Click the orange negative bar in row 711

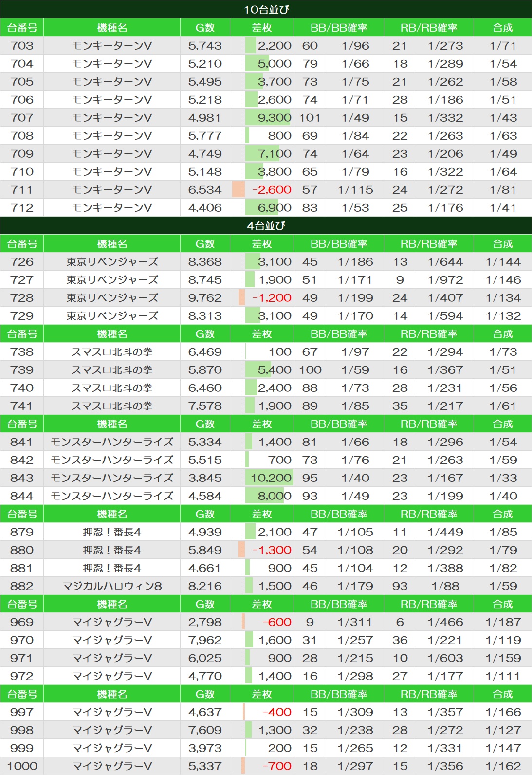tap(238, 190)
